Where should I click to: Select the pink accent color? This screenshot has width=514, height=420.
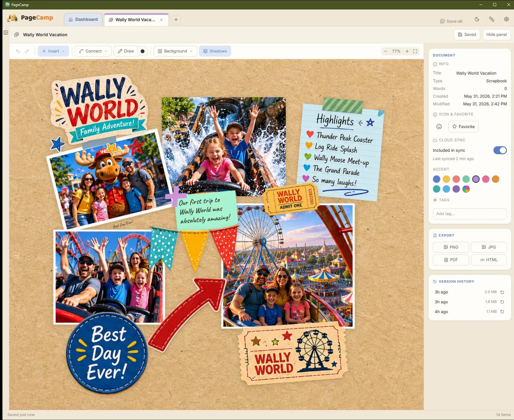[x=486, y=179]
